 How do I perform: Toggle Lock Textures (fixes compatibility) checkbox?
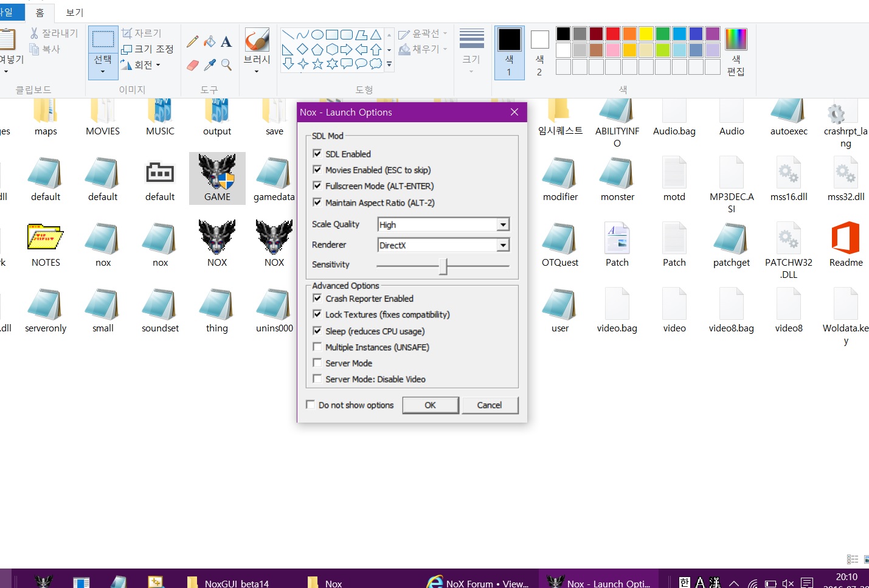pyautogui.click(x=317, y=314)
